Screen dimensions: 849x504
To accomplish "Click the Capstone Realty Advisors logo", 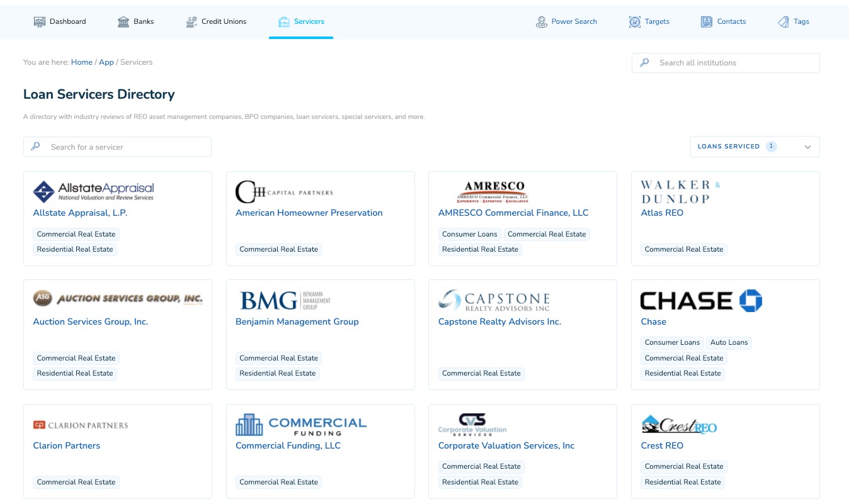I will 494,300.
